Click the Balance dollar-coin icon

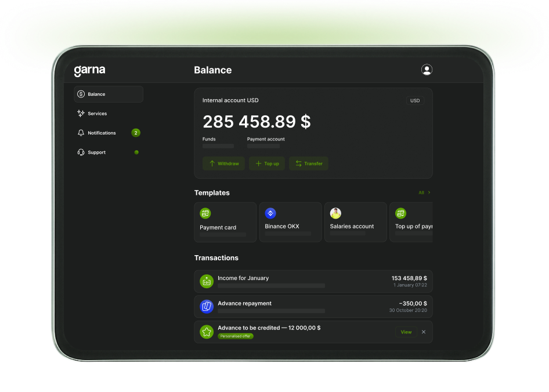tap(81, 94)
